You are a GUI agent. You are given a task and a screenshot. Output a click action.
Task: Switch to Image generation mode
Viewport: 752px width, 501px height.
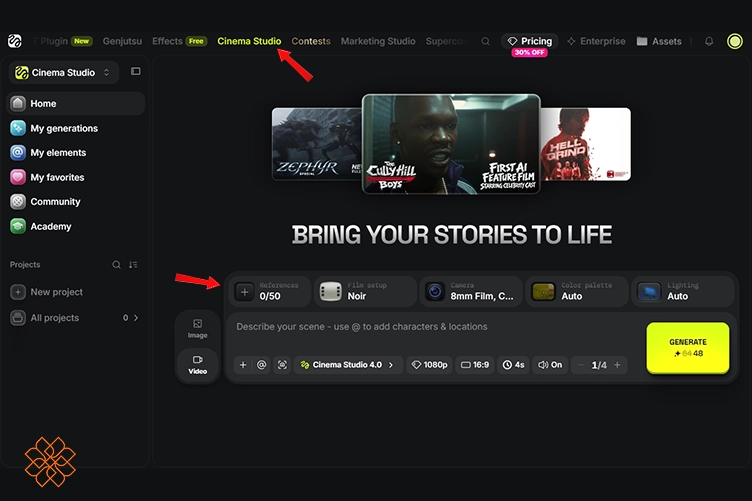(x=198, y=328)
